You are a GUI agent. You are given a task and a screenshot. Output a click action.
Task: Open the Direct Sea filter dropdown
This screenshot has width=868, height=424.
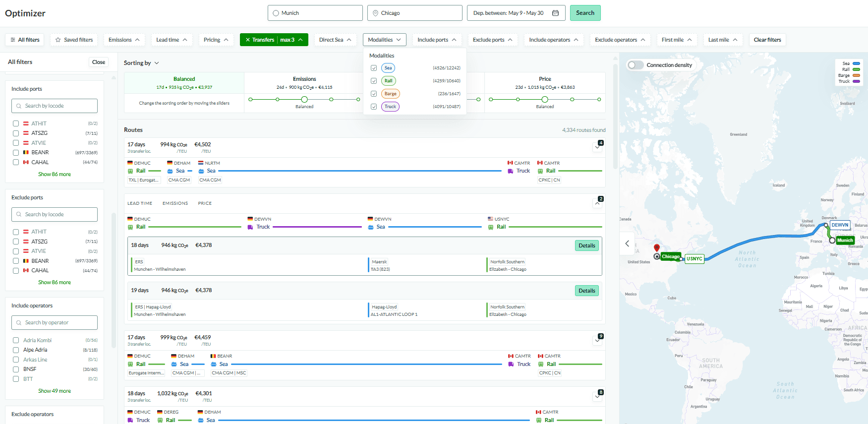pos(335,40)
